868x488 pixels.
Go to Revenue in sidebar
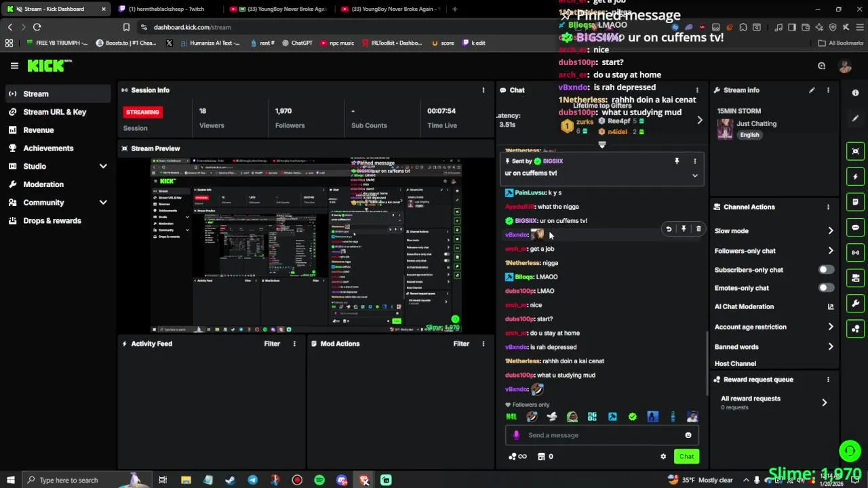39,130
